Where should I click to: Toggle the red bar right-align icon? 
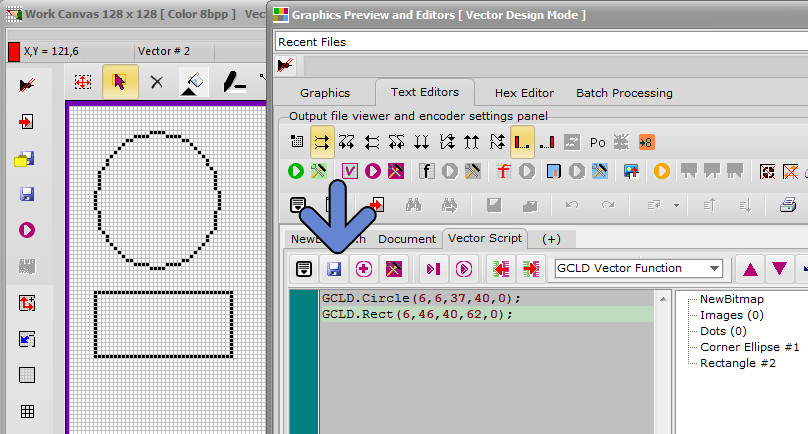(547, 142)
